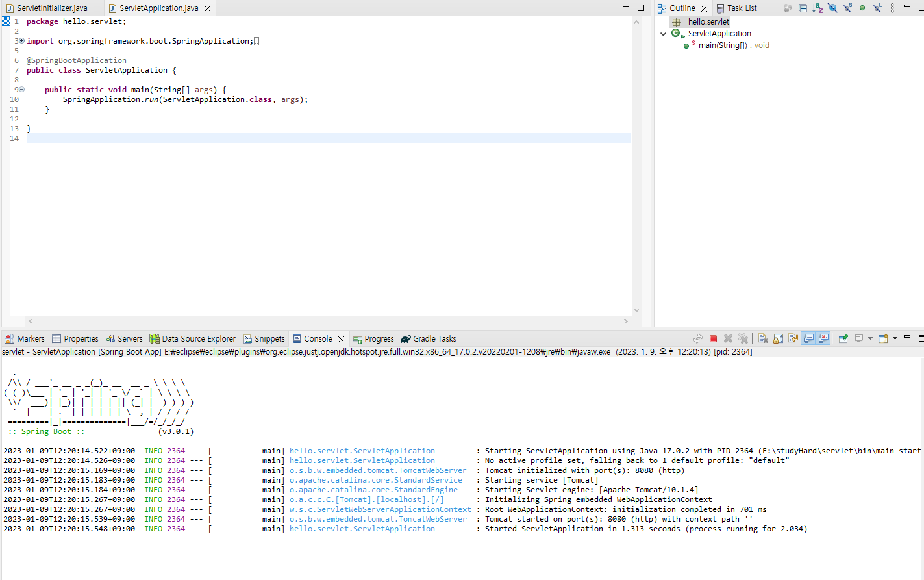Click the editor horizontal scrollbar left arrow

click(31, 321)
